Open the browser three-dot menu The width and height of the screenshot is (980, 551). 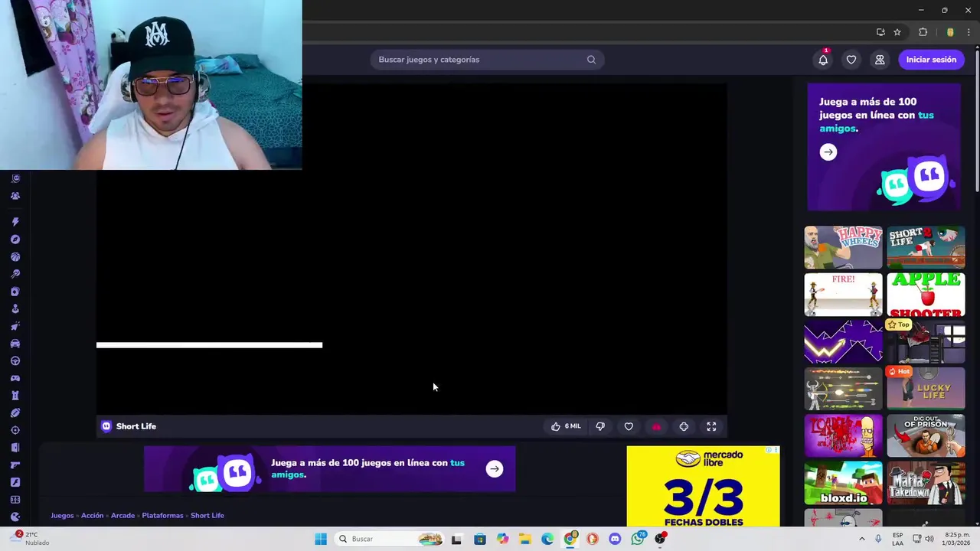point(969,32)
